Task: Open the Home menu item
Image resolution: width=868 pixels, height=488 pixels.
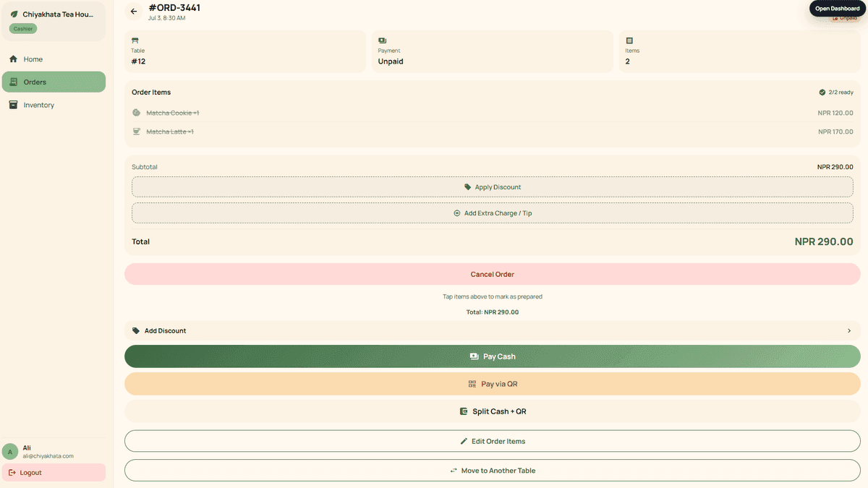Action: [x=54, y=59]
